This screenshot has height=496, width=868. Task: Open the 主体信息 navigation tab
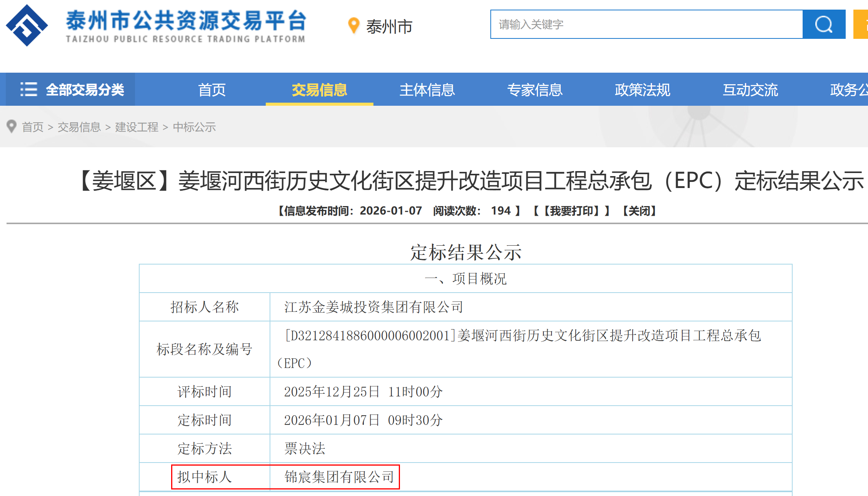(427, 90)
